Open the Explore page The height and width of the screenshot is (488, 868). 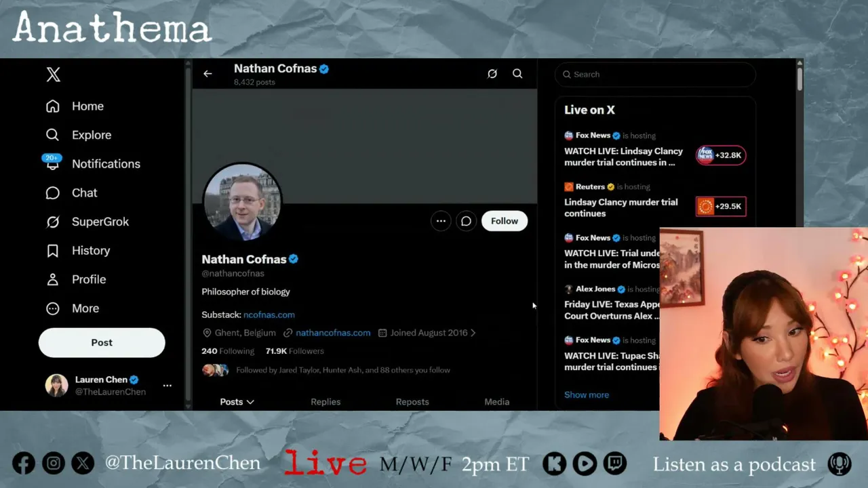[78, 135]
